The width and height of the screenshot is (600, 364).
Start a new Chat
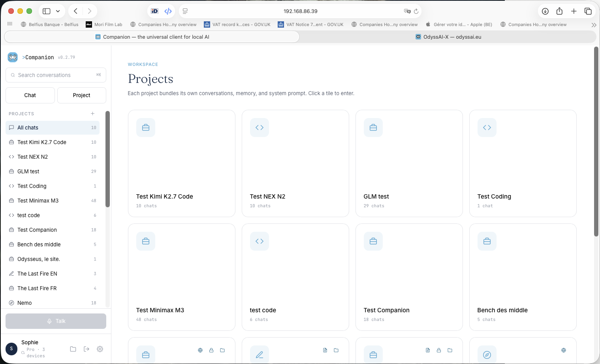30,95
